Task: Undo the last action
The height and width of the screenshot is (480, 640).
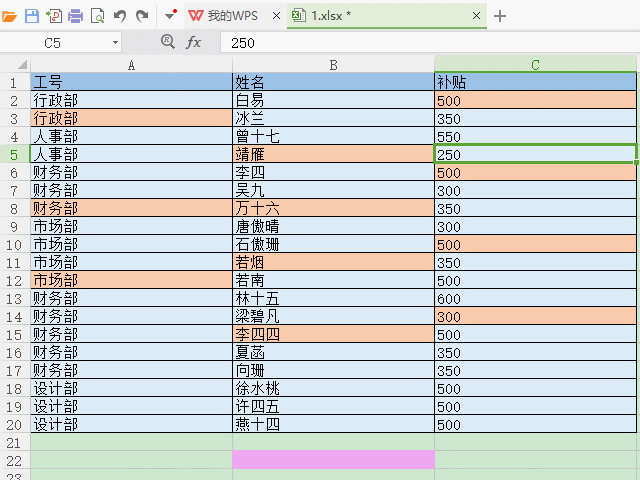Action: [120, 16]
